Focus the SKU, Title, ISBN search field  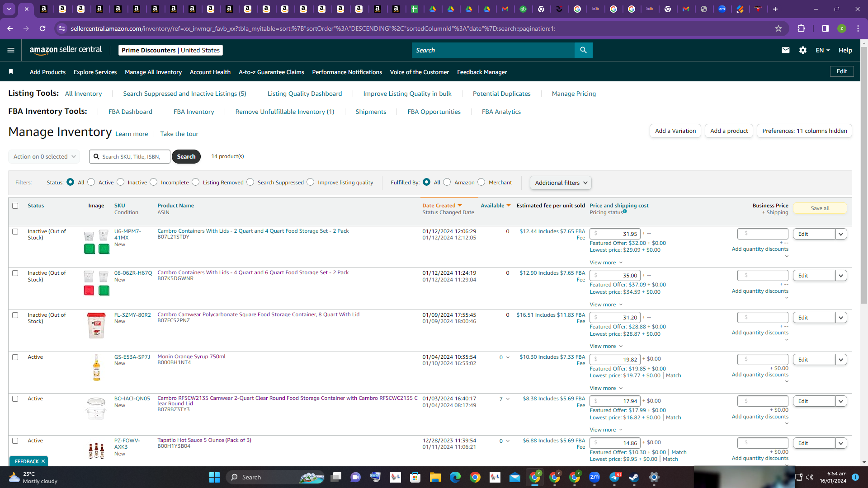click(x=130, y=157)
